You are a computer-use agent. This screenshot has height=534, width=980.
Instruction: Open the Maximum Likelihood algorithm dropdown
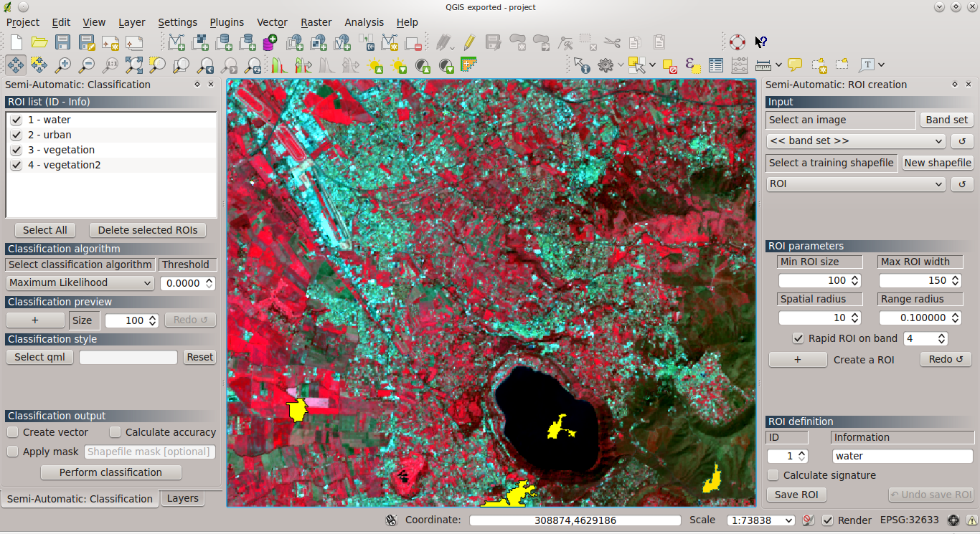(x=79, y=282)
